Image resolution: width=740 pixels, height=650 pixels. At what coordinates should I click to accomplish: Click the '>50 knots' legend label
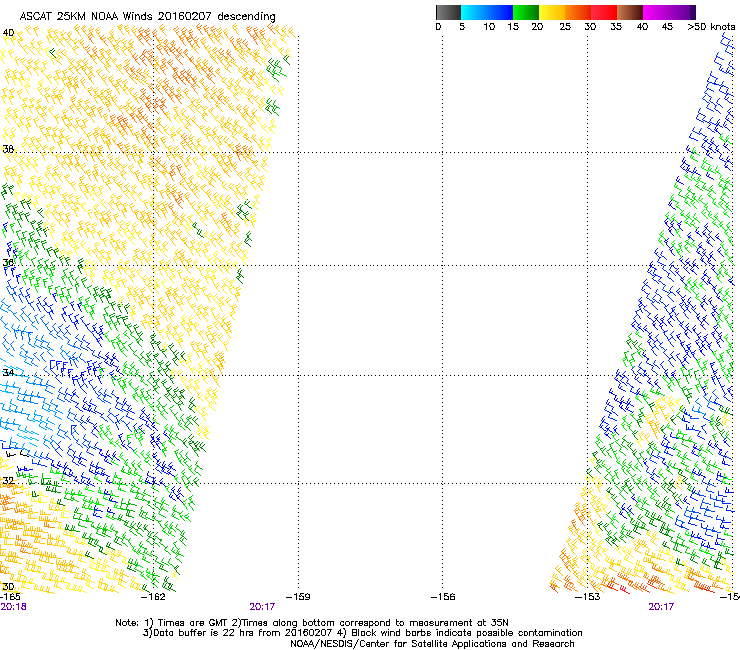711,27
